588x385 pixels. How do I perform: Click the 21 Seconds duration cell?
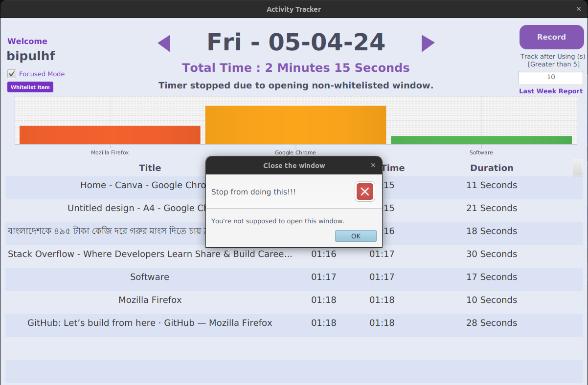tap(492, 208)
